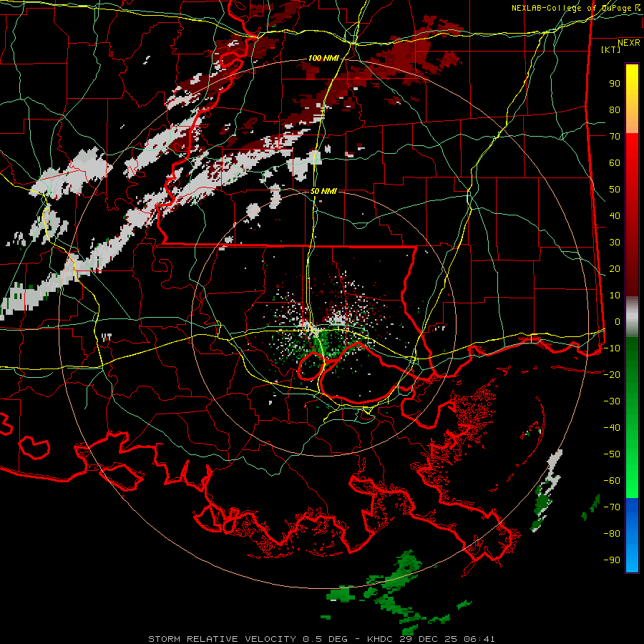Screen dimensions: 644x644
Task: Click the blue bottom segment of the color bar
Action: tap(632, 535)
